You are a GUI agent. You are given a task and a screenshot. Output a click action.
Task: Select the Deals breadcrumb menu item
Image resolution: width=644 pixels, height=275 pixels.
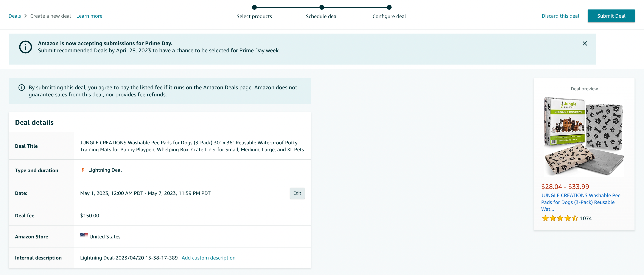(x=15, y=15)
